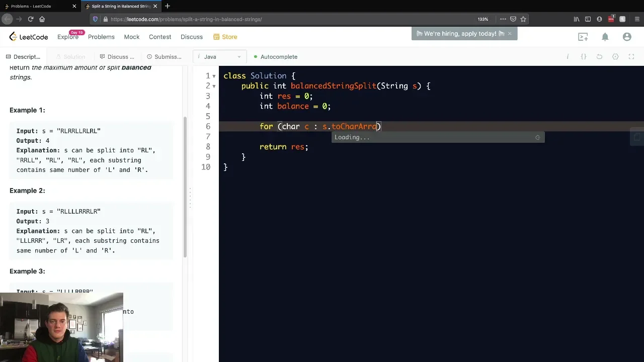Image resolution: width=644 pixels, height=362 pixels.
Task: Collapse the method fold arrow on line 2
Action: point(214,86)
